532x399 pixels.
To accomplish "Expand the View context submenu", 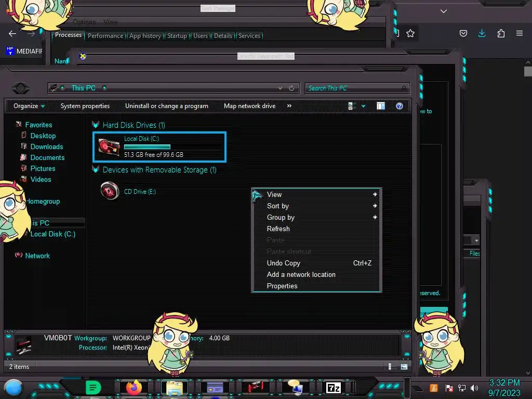I will pos(316,194).
